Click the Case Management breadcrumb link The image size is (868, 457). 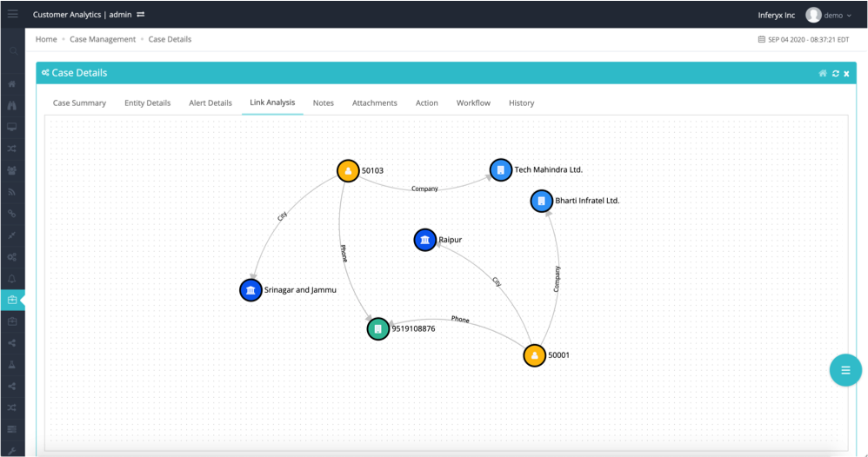(103, 39)
